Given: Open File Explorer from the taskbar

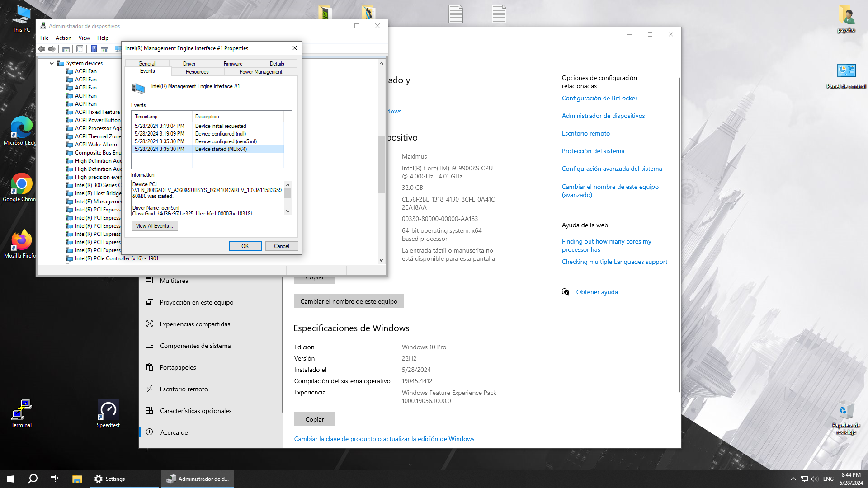Looking at the screenshot, I should pos(77,479).
